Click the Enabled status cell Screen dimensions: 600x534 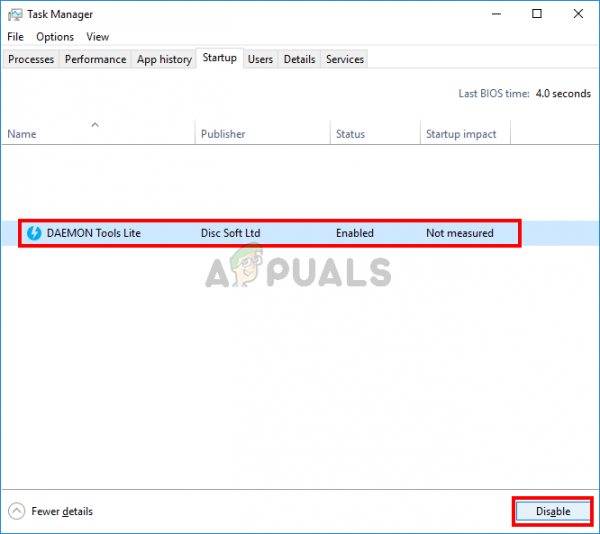point(355,233)
